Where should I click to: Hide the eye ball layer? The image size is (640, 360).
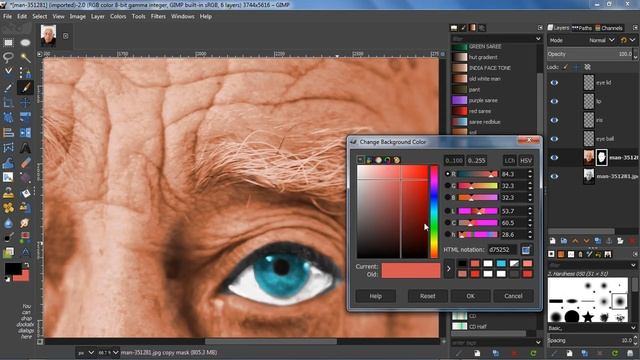pyautogui.click(x=554, y=139)
